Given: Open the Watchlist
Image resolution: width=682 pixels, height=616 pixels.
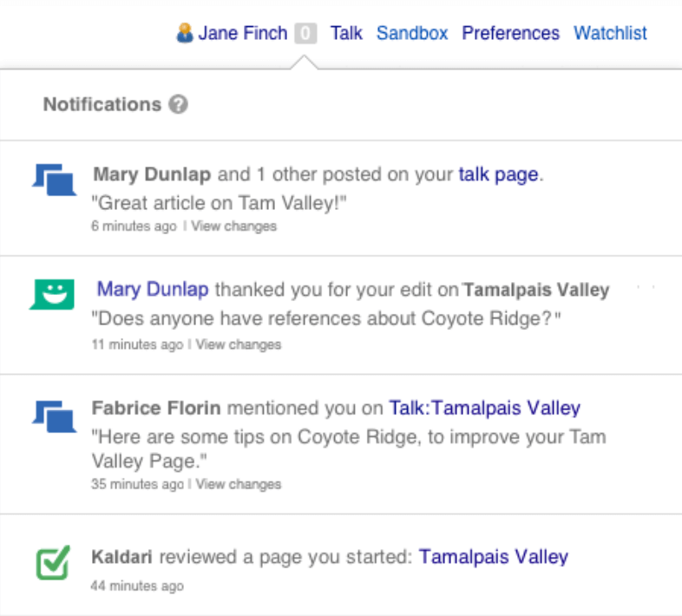Looking at the screenshot, I should [x=610, y=34].
